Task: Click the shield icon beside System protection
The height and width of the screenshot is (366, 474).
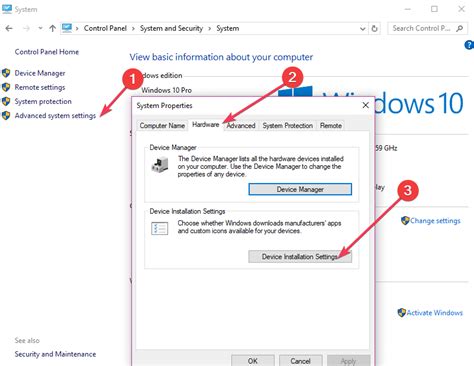Action: pyautogui.click(x=6, y=101)
